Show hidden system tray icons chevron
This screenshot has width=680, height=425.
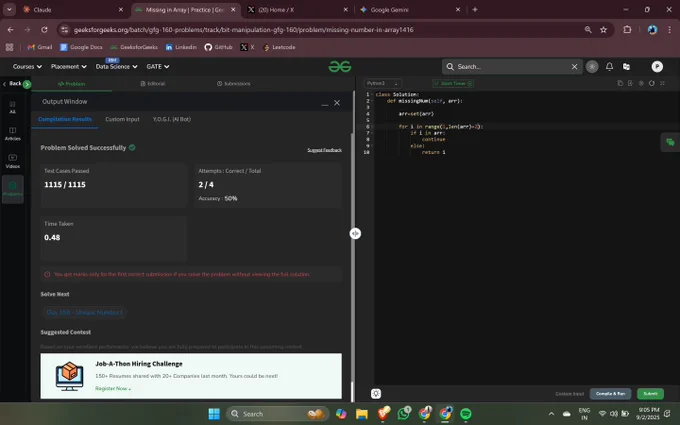coord(551,414)
